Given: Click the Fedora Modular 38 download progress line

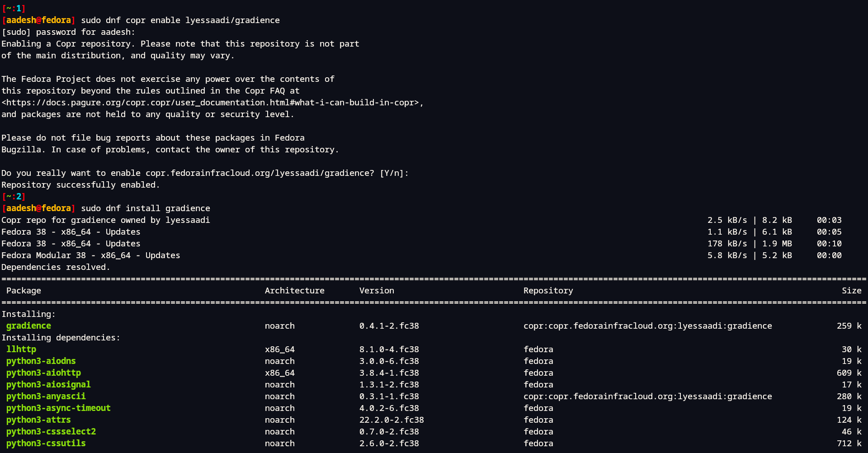Looking at the screenshot, I should (90, 255).
